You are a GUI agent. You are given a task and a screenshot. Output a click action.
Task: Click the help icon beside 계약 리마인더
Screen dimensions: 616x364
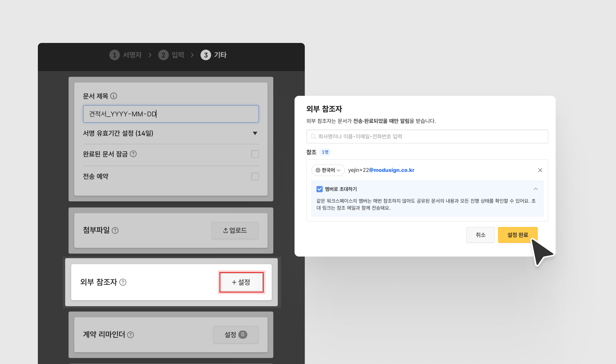point(131,335)
